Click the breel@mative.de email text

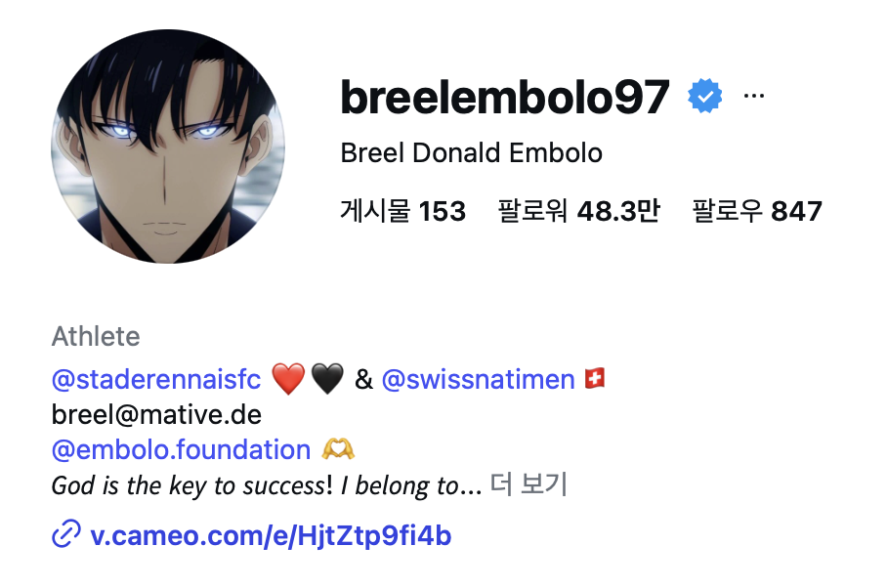pos(156,415)
